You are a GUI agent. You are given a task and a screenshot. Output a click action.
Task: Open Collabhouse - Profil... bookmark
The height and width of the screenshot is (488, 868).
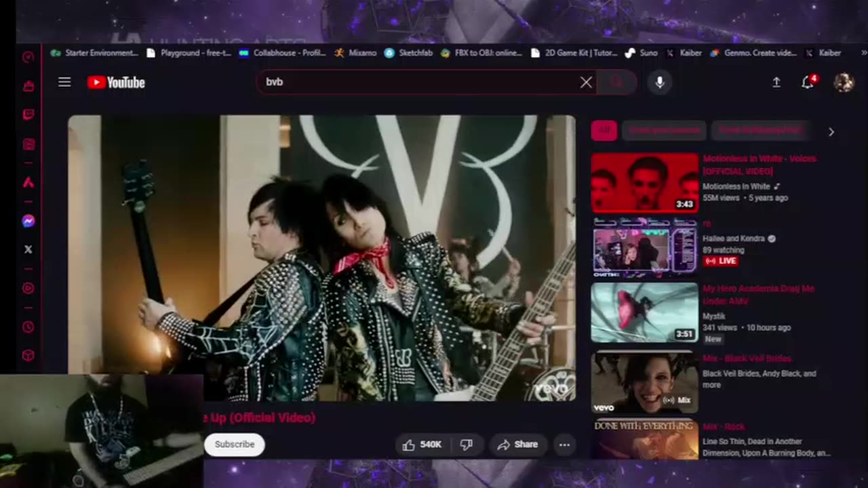[x=283, y=53]
